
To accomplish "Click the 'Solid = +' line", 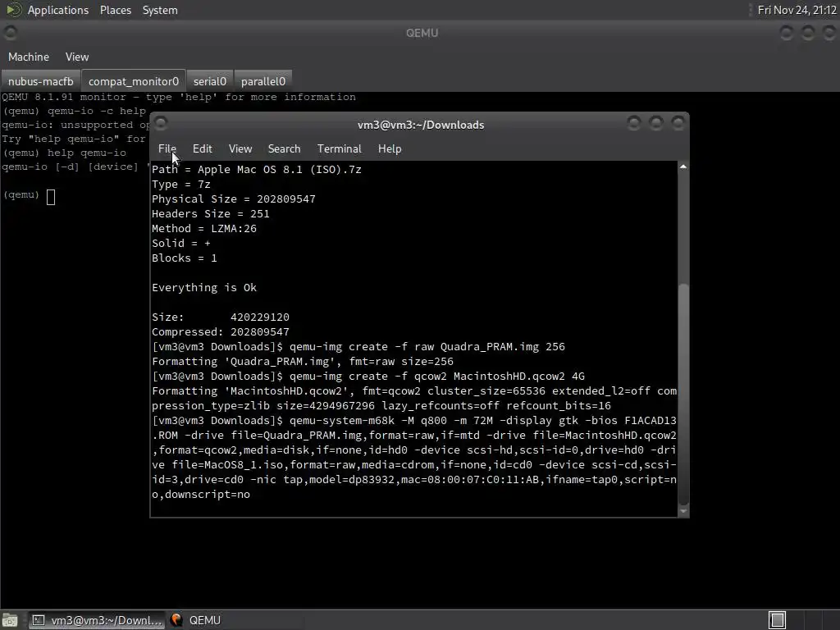I will (x=181, y=243).
